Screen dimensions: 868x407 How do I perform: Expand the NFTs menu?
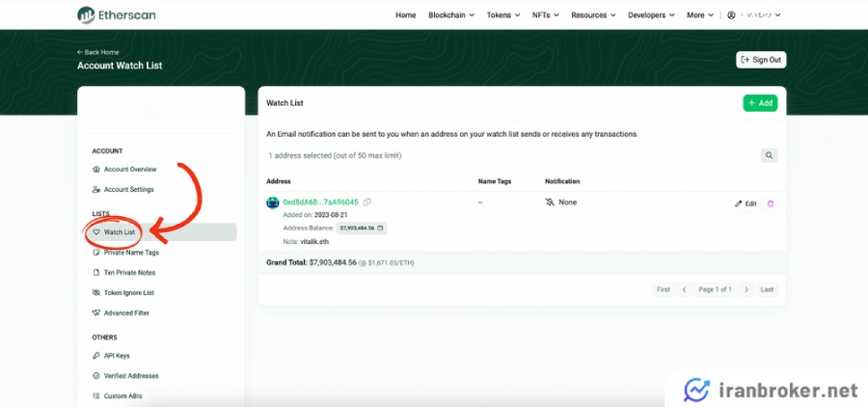[x=545, y=15]
